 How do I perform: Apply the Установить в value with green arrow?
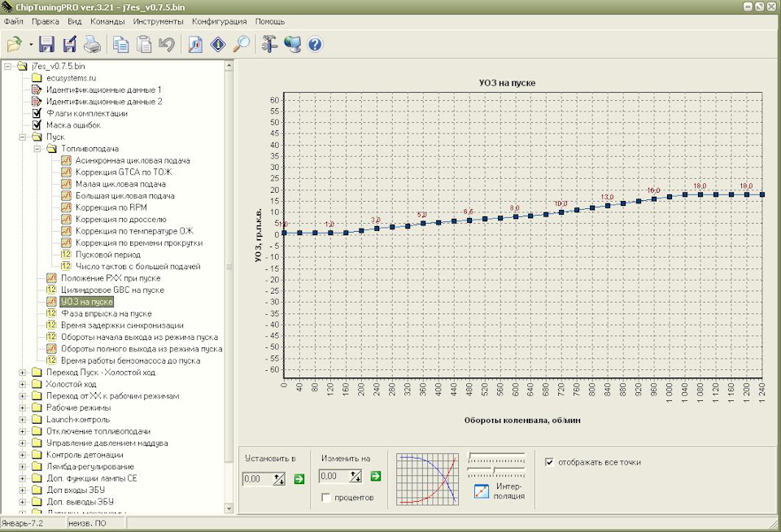point(299,478)
